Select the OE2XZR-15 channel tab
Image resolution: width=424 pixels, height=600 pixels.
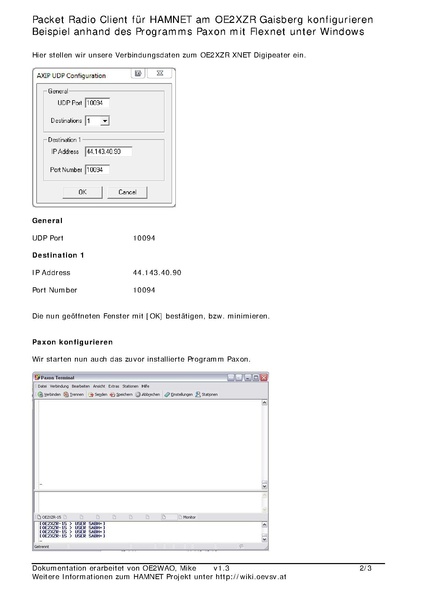51,517
